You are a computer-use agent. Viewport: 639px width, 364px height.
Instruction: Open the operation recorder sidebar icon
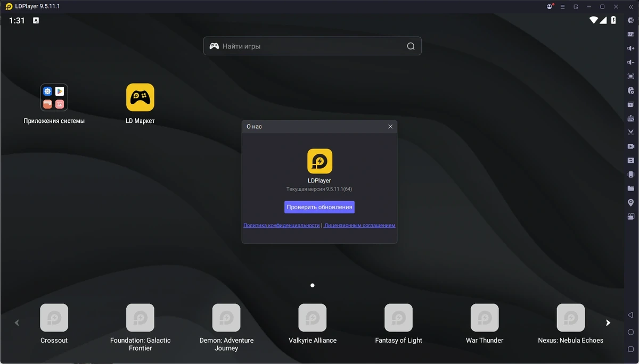[631, 90]
